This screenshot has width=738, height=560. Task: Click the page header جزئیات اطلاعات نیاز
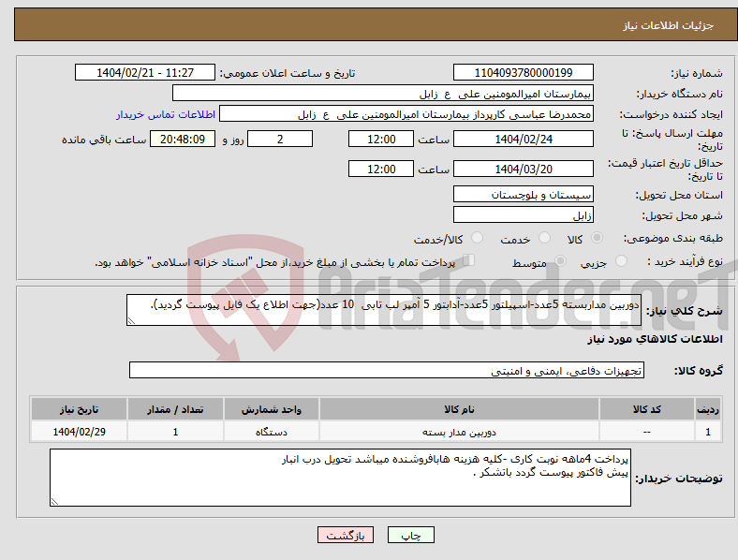(669, 25)
